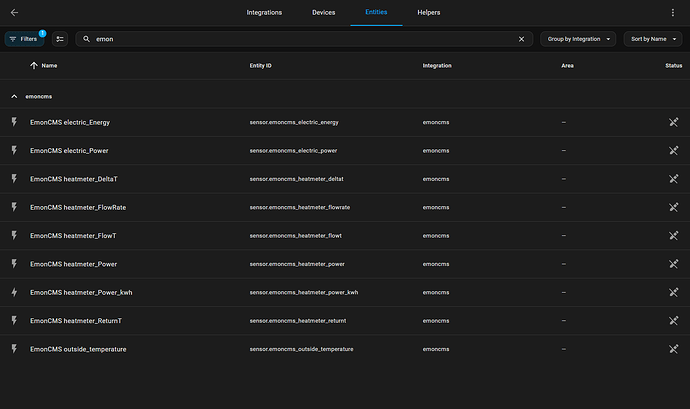Click status icon for electric_Power row

pyautogui.click(x=673, y=151)
